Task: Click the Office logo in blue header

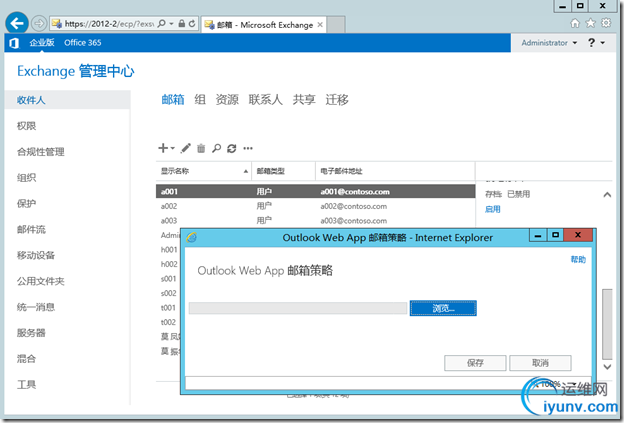Action: 14,43
